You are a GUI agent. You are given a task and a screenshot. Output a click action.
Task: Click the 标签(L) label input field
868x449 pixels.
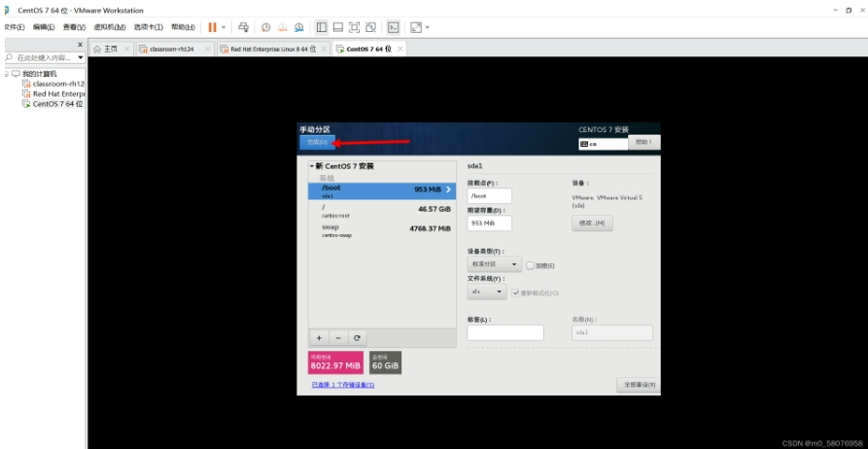point(505,332)
